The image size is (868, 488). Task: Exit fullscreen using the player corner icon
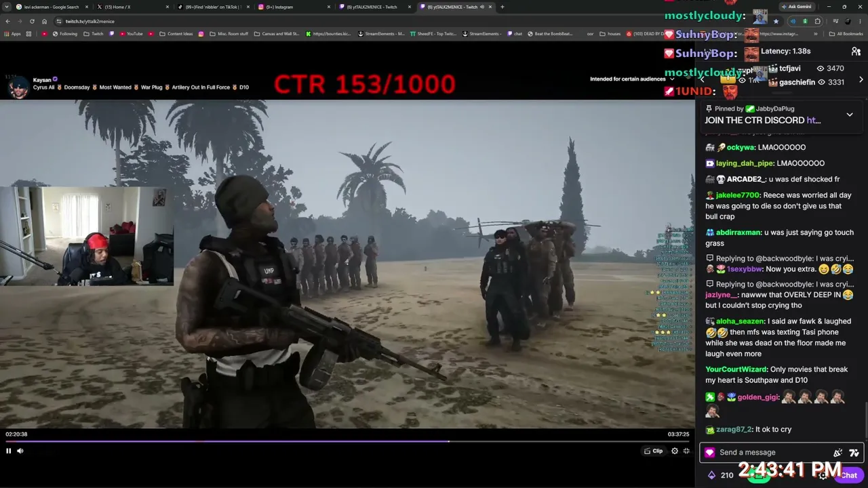686,451
